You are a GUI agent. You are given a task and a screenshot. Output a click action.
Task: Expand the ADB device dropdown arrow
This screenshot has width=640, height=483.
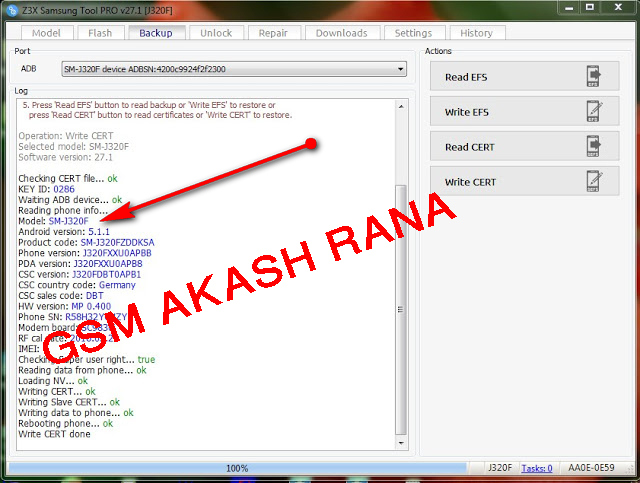click(x=401, y=69)
